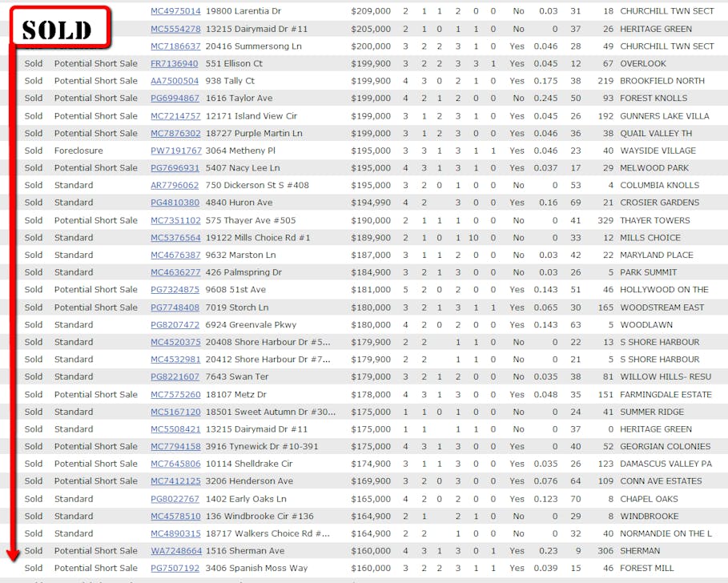This screenshot has height=583, width=728.
Task: Click the MC7186637 listing link
Action: coord(175,46)
